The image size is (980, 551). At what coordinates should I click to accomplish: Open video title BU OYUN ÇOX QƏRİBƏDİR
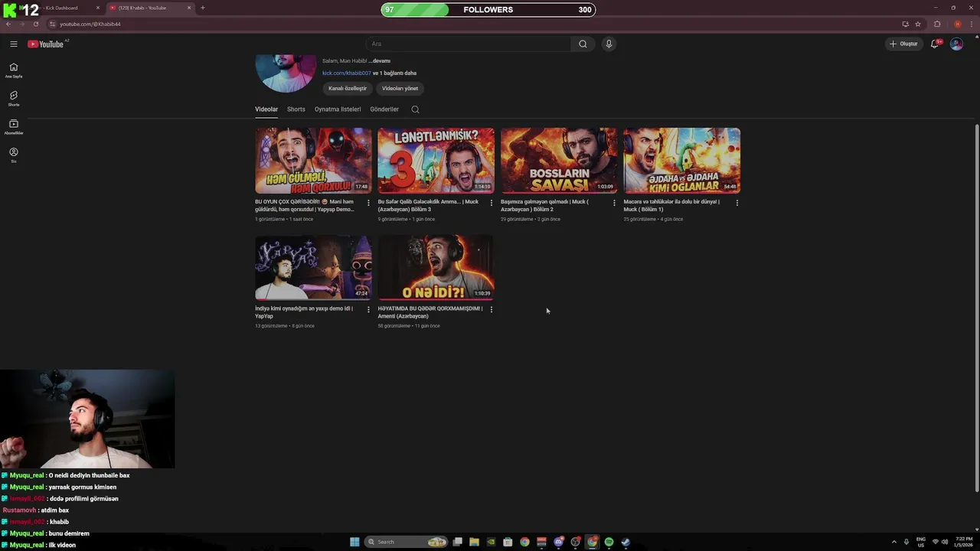305,205
